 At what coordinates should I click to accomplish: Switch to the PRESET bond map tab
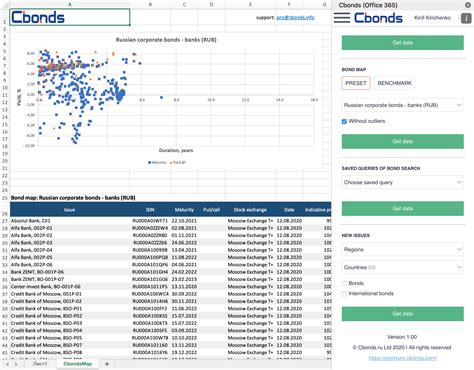point(356,83)
